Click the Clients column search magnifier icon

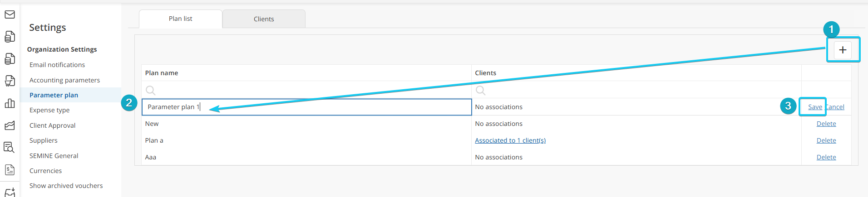[x=480, y=90]
